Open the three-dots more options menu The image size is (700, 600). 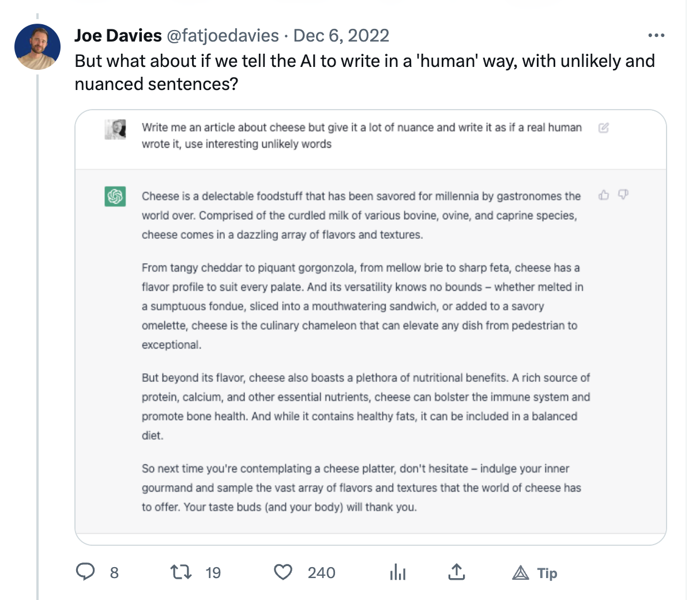click(x=656, y=36)
